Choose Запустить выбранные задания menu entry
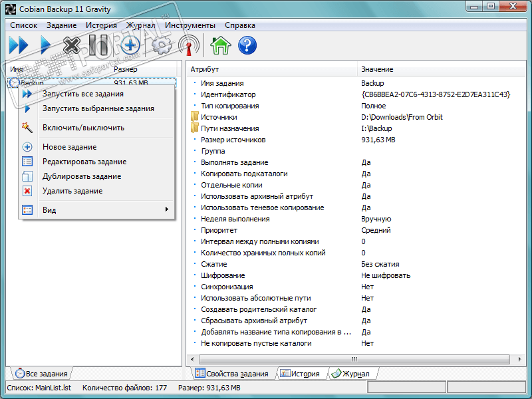This screenshot has width=532, height=399. point(96,108)
